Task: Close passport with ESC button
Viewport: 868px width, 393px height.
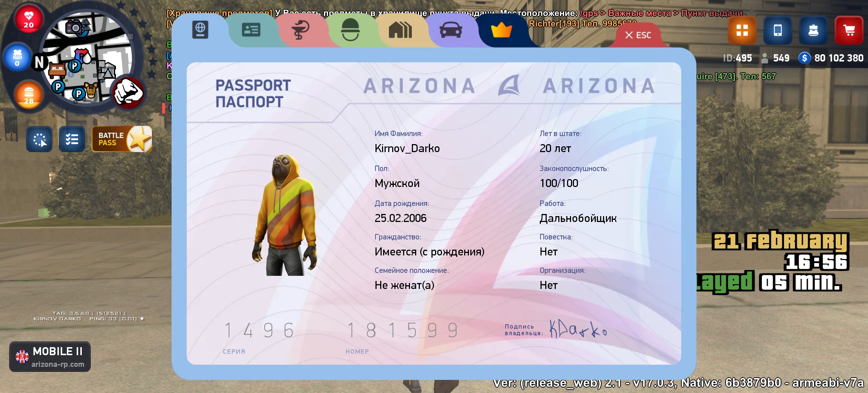Action: (638, 35)
